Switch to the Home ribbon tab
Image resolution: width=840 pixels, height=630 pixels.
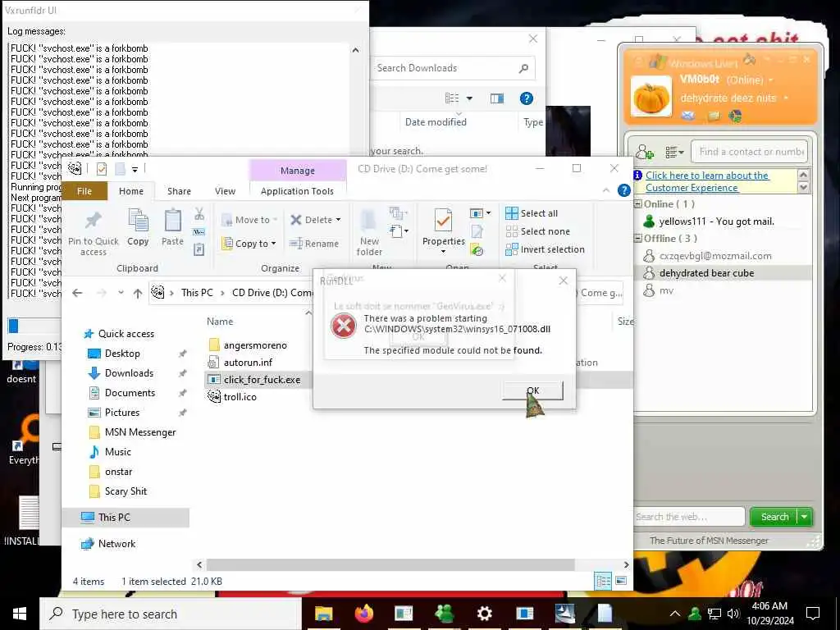pyautogui.click(x=130, y=190)
